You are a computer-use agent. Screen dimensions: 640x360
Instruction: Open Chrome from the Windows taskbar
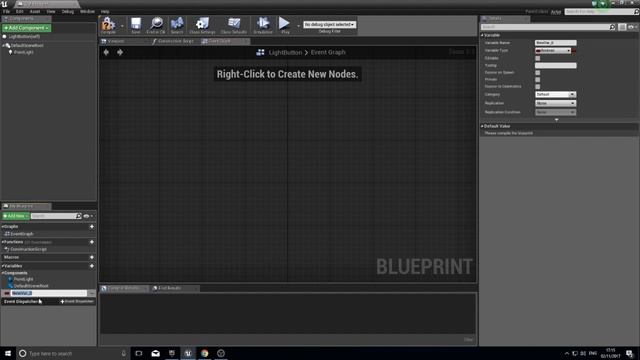pos(204,353)
